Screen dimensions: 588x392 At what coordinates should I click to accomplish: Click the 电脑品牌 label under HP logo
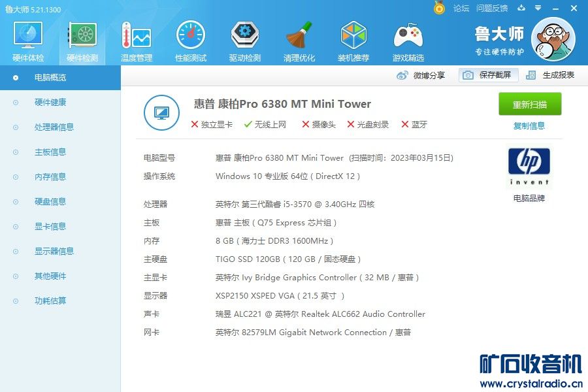[x=529, y=199]
